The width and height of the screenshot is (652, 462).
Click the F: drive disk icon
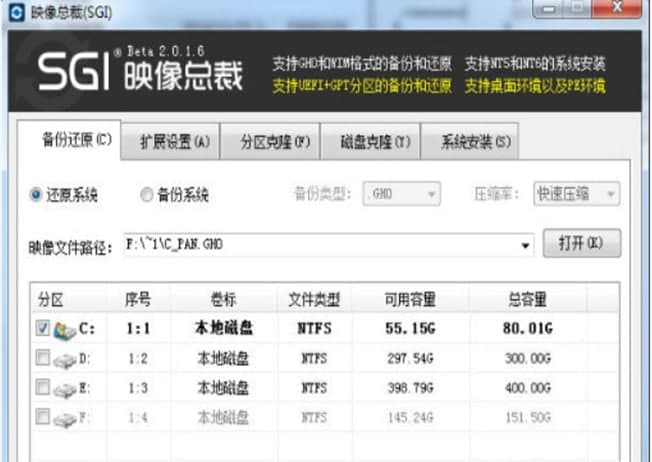pos(65,419)
